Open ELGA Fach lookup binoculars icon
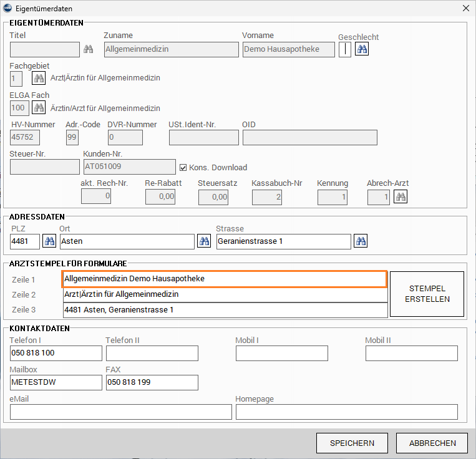 [39, 108]
